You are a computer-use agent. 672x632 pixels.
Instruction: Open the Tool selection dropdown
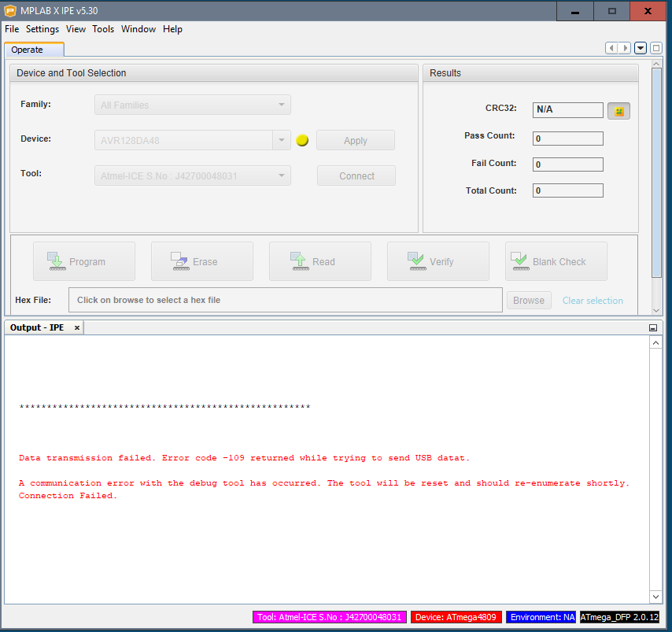[193, 176]
